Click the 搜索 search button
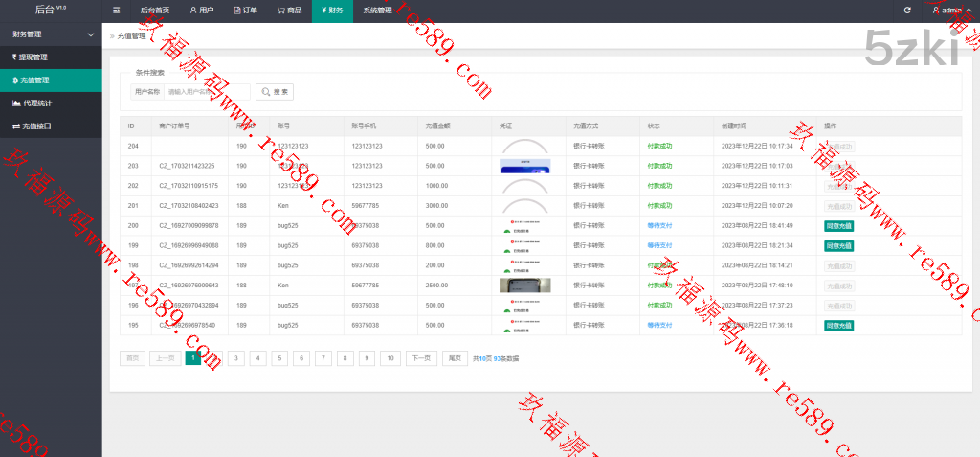This screenshot has height=457, width=980. click(274, 92)
